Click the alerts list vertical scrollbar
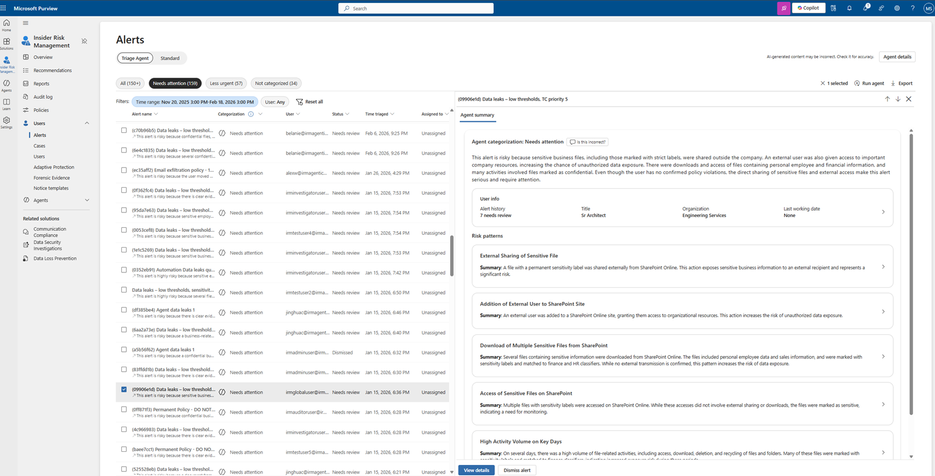The height and width of the screenshot is (476, 935). pyautogui.click(x=451, y=255)
